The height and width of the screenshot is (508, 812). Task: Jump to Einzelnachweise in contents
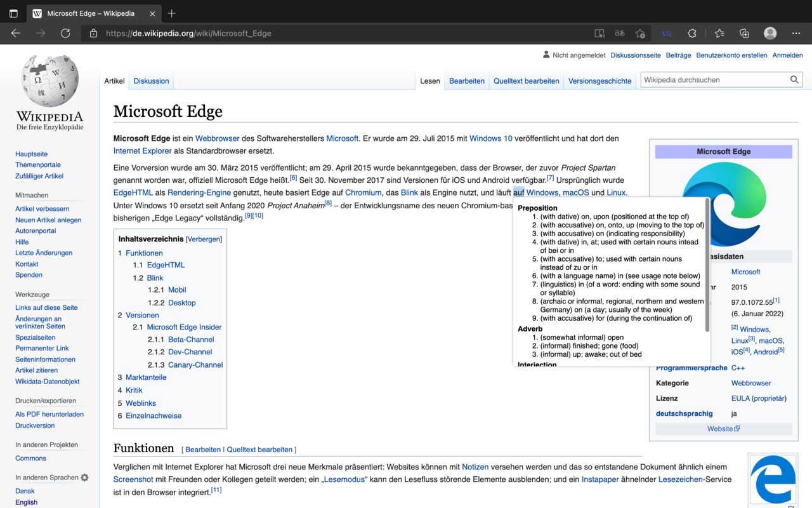pos(154,416)
